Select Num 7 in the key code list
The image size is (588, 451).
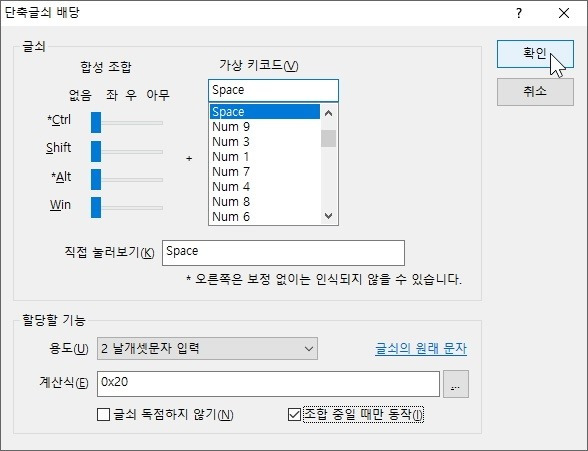click(x=265, y=172)
